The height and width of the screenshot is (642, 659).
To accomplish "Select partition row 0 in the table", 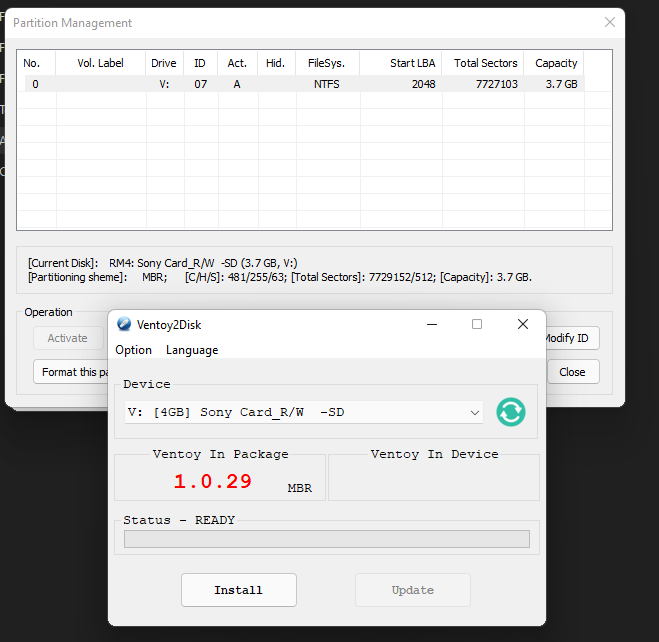I will [x=304, y=84].
